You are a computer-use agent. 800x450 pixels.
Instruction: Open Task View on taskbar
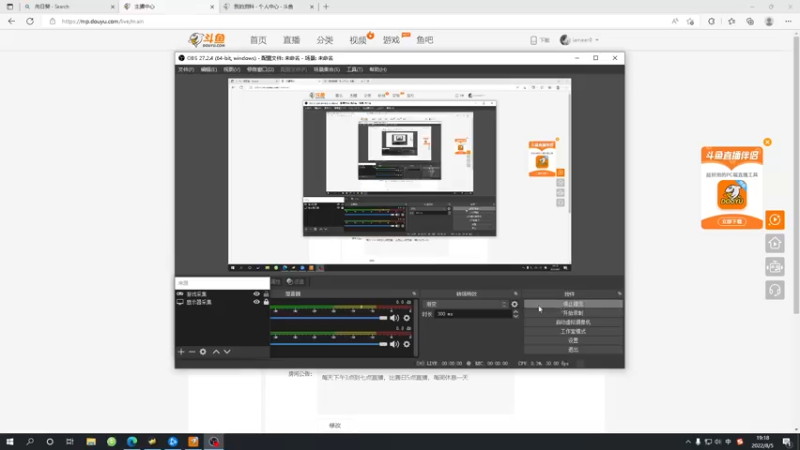tap(70, 441)
